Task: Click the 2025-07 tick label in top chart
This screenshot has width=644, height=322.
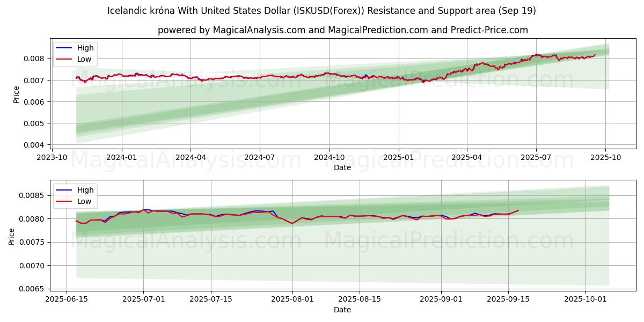Action: pyautogui.click(x=536, y=157)
